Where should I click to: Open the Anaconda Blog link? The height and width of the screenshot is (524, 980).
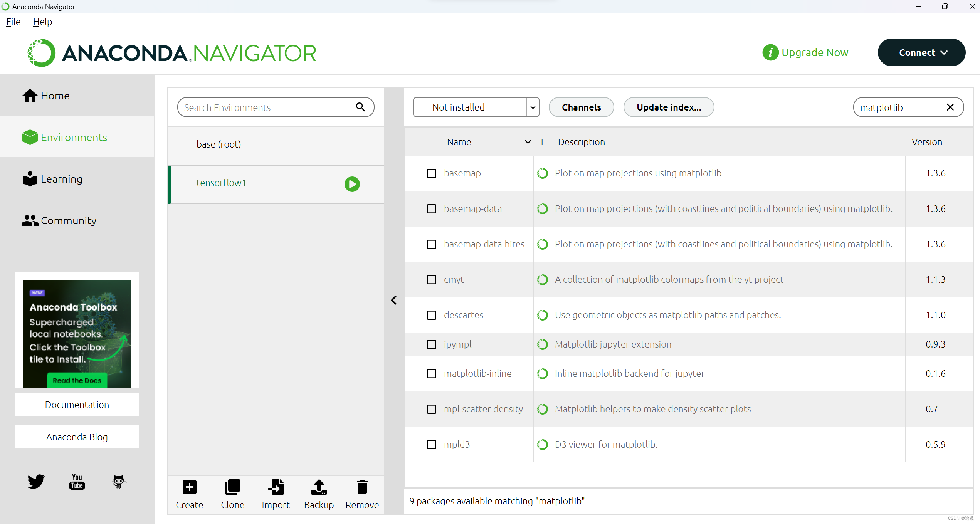pyautogui.click(x=77, y=437)
